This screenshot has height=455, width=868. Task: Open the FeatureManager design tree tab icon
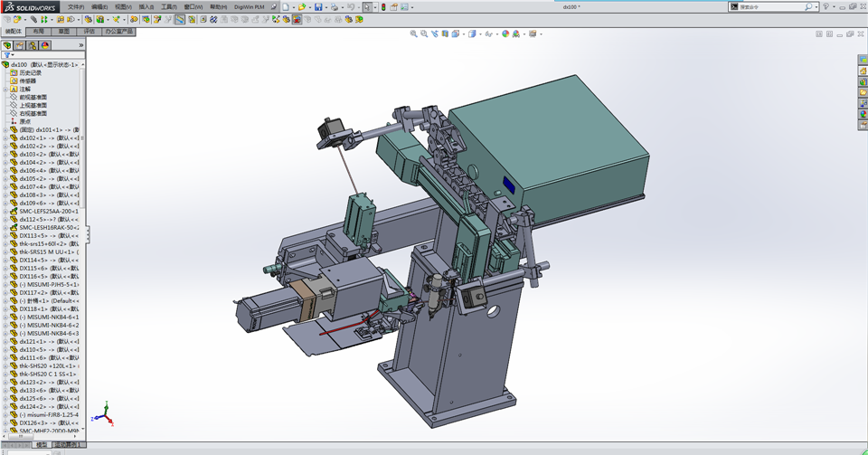[x=7, y=45]
